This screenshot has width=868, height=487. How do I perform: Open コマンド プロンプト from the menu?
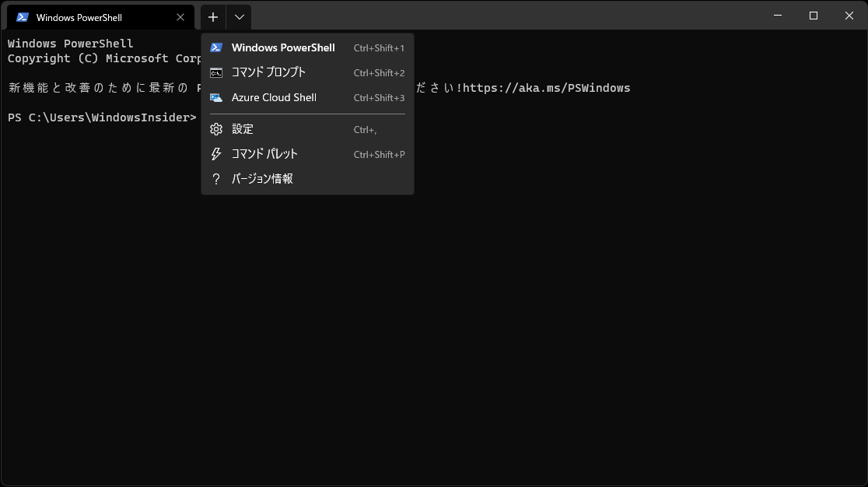[307, 72]
